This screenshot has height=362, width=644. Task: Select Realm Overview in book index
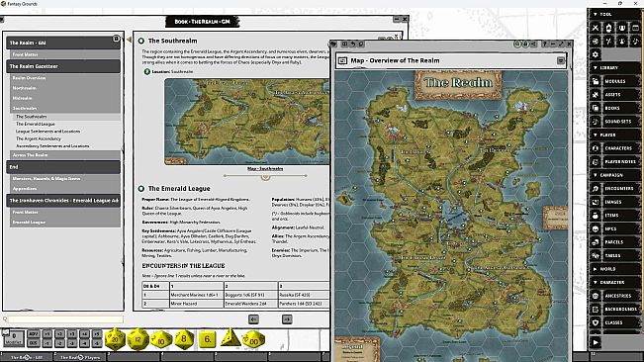pos(65,78)
